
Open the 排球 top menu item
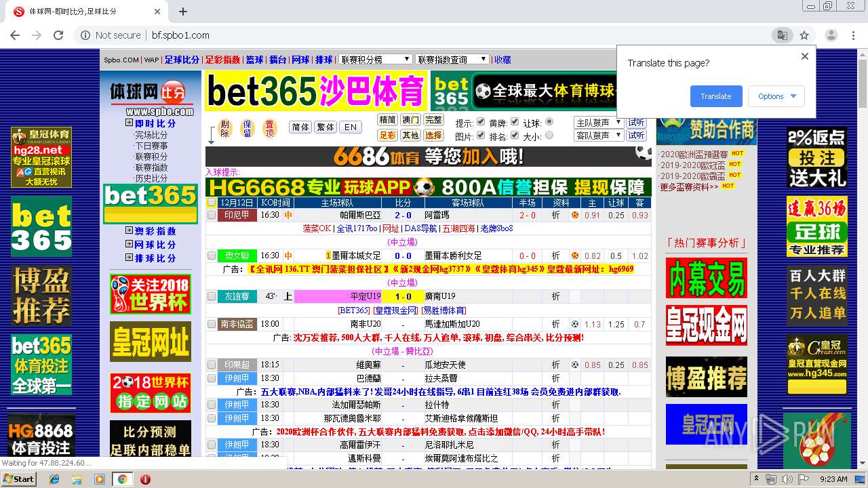pyautogui.click(x=323, y=60)
